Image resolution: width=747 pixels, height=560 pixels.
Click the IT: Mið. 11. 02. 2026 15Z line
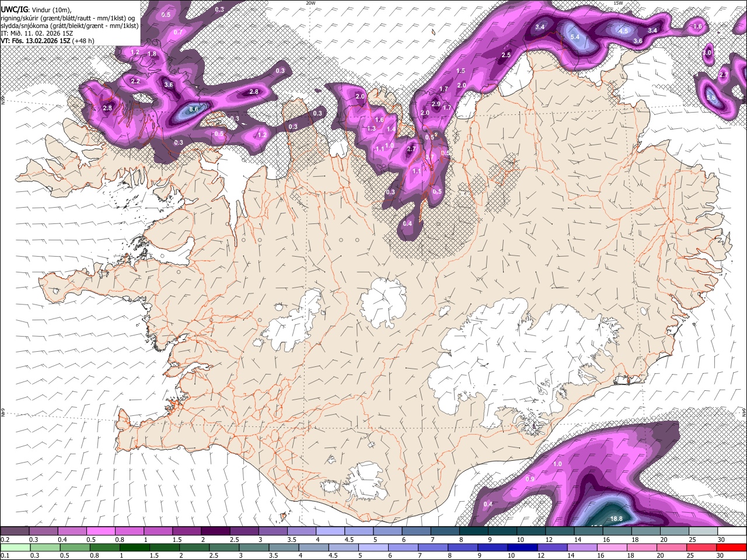click(x=37, y=33)
